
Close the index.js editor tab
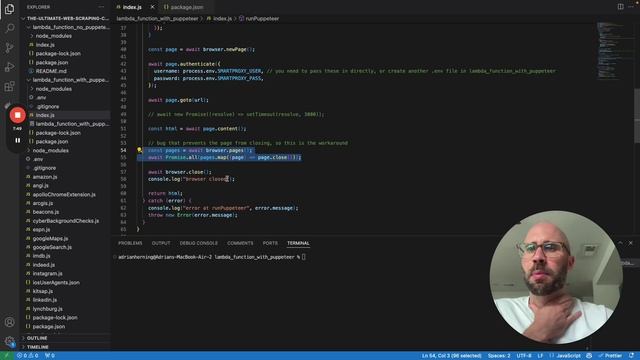point(152,7)
